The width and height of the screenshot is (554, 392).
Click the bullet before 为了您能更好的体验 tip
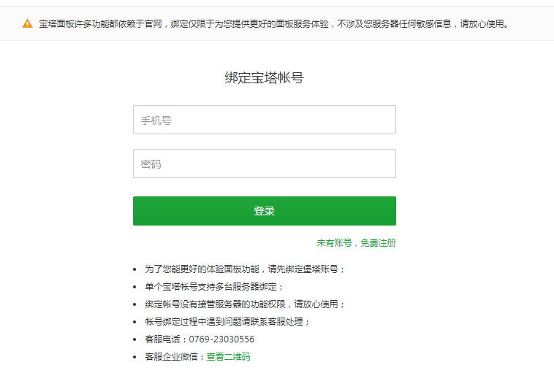134,269
